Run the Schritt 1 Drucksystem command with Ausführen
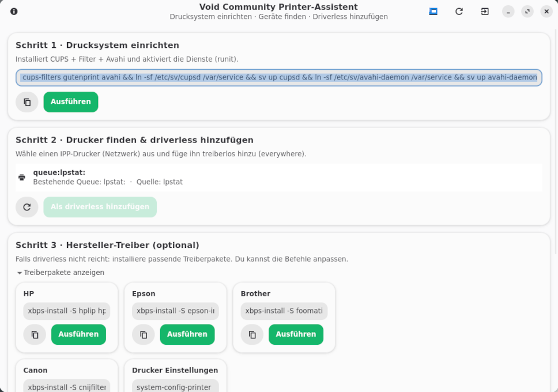 [71, 102]
